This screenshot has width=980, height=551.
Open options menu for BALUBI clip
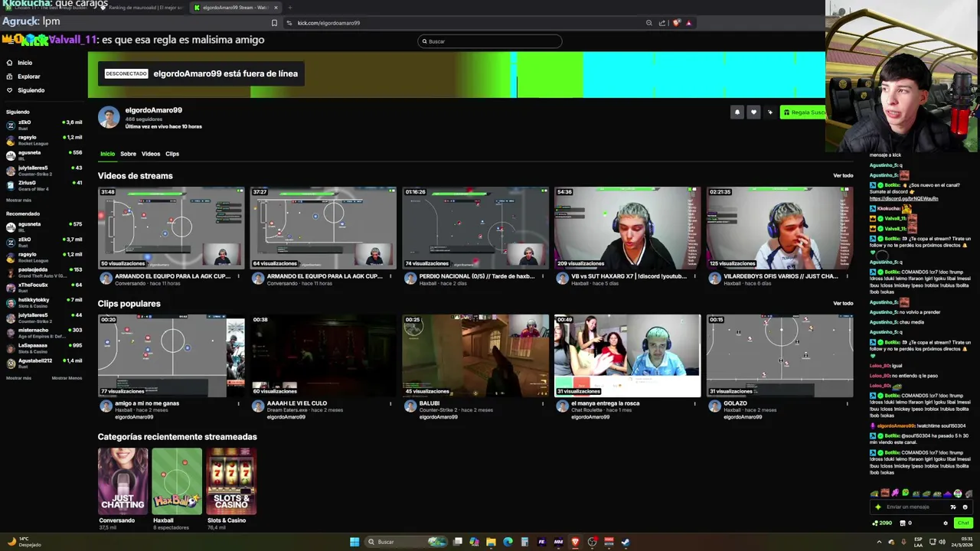tap(543, 404)
